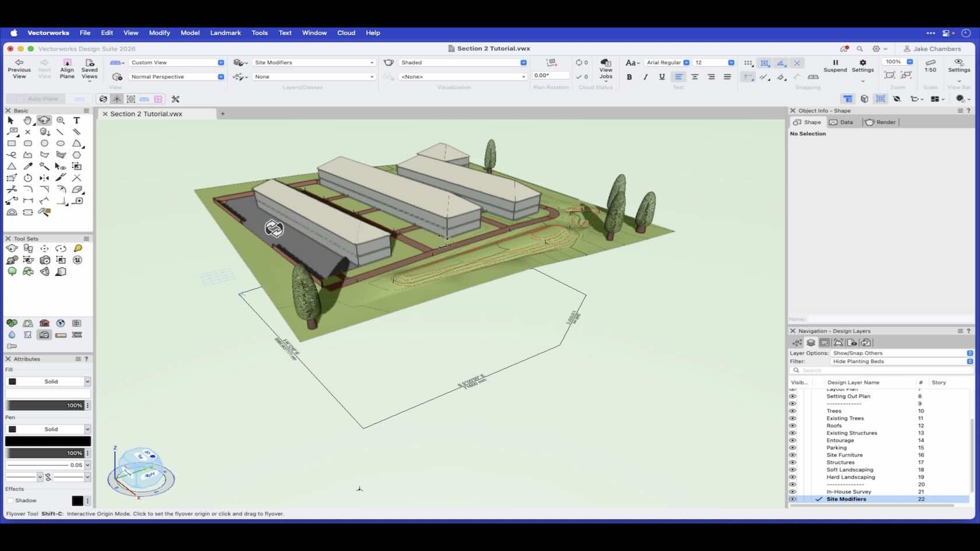This screenshot has width=980, height=551.
Task: Enable the Shadow effect checkbox
Action: click(x=10, y=500)
